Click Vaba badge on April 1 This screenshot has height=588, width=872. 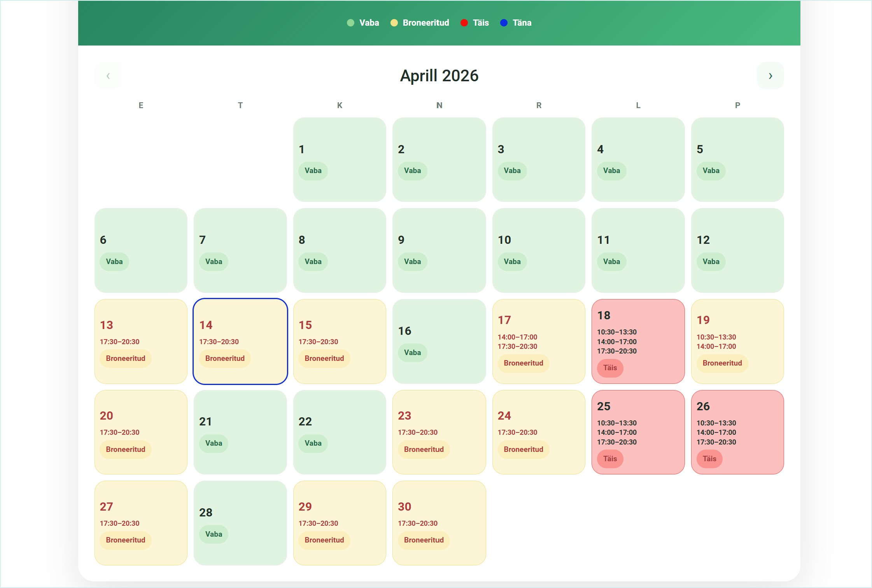click(313, 171)
